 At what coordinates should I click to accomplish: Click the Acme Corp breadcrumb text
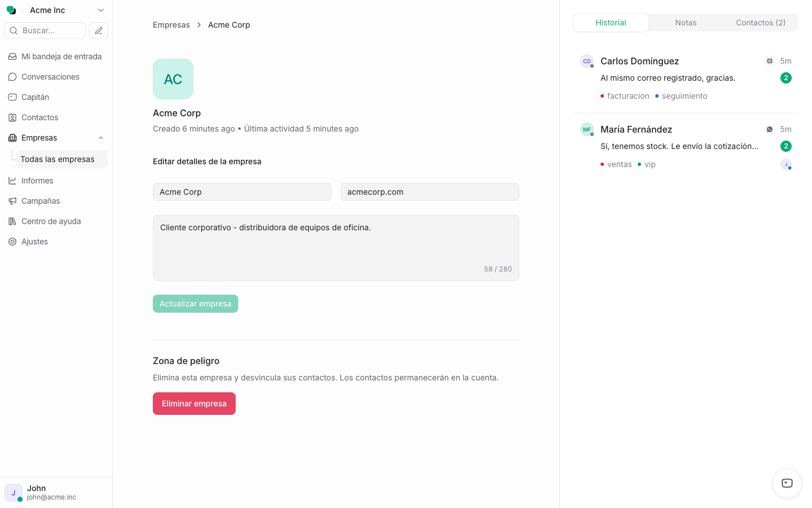click(229, 25)
